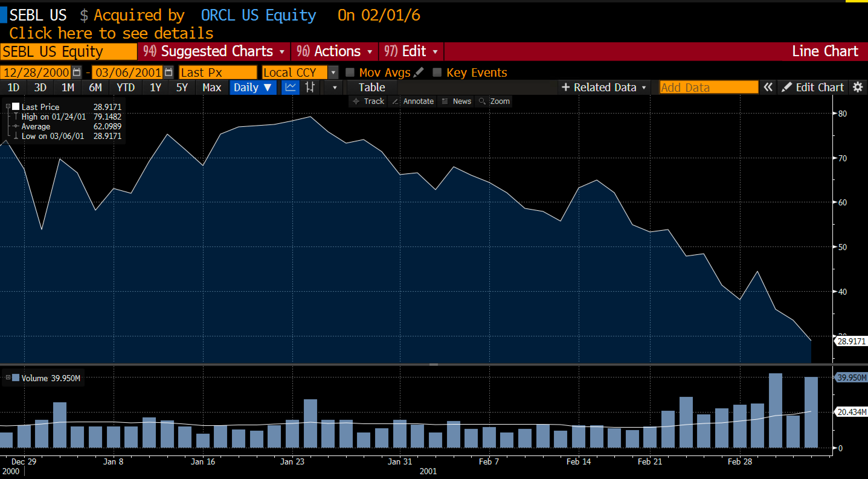Click the end date field 03/06/2001
This screenshot has height=479, width=868.
(x=128, y=72)
